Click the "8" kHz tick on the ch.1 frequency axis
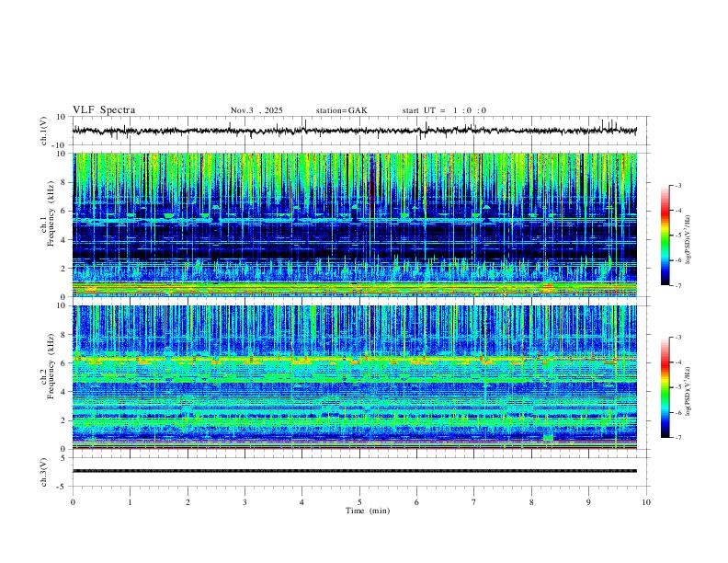 point(64,182)
